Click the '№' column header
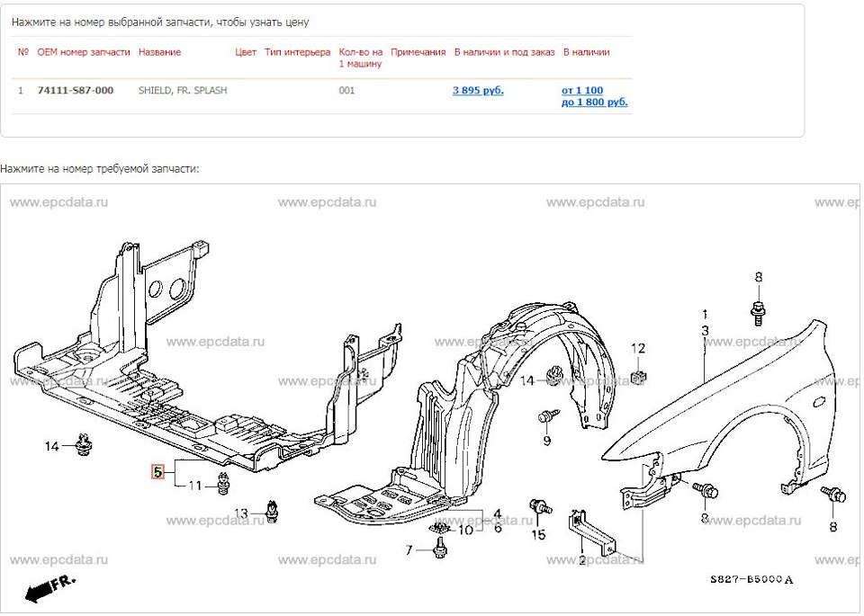The width and height of the screenshot is (864, 616). click(x=23, y=52)
